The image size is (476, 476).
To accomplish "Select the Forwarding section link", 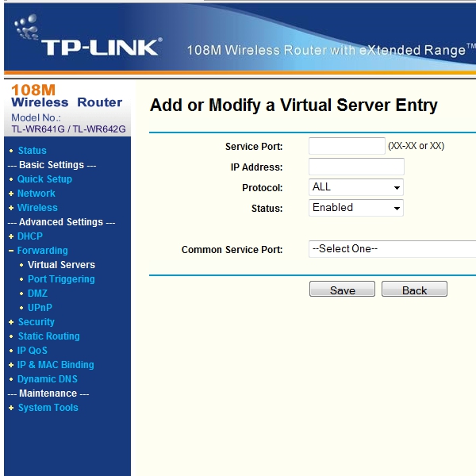I will click(43, 251).
